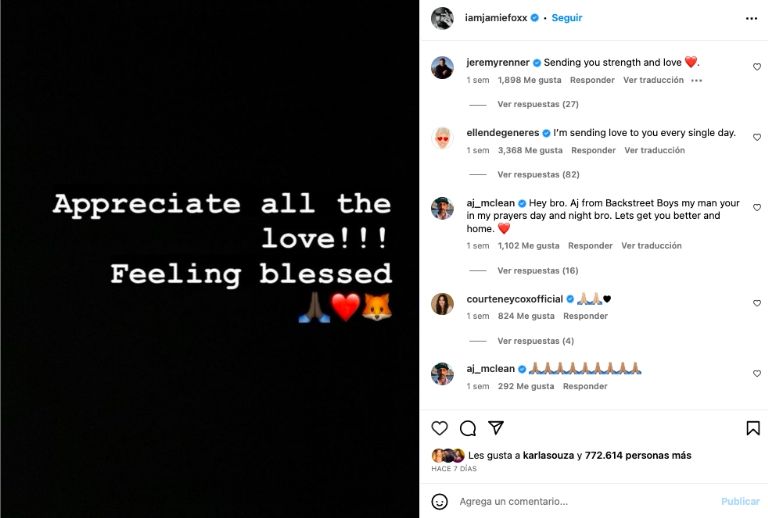
Task: Open the emoji picker in comment box
Action: (x=439, y=501)
